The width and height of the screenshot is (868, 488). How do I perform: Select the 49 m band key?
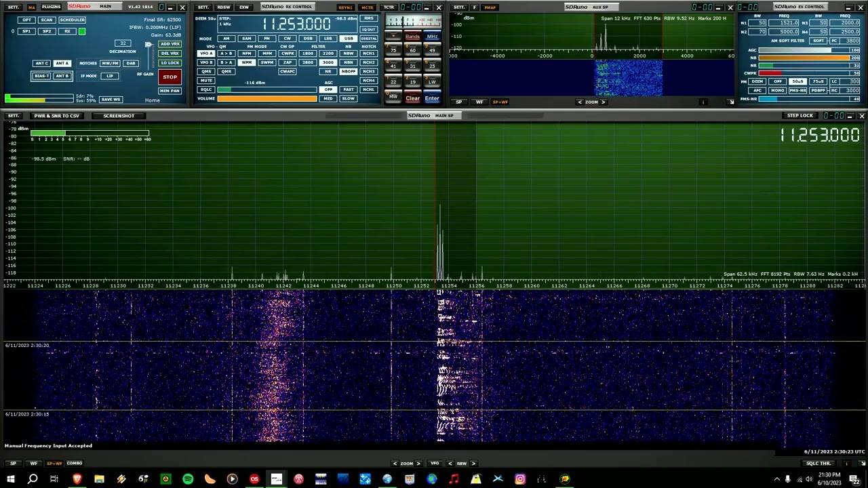[432, 50]
